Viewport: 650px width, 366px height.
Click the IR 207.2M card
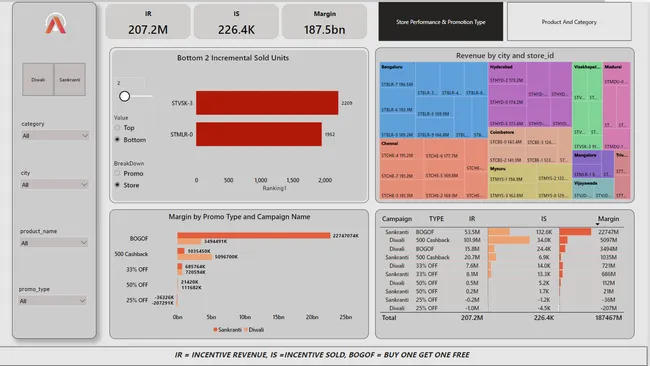point(148,22)
